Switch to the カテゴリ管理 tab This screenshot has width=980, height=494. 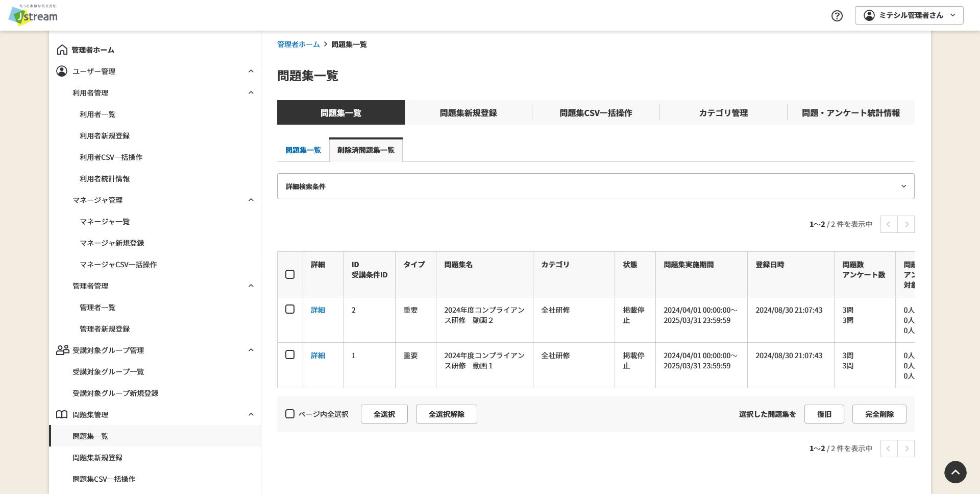723,112
